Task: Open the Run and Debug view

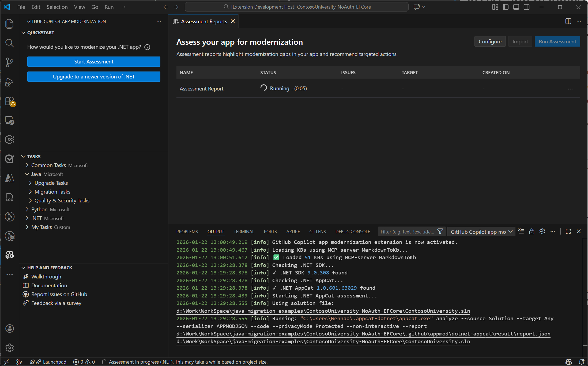Action: click(x=9, y=82)
